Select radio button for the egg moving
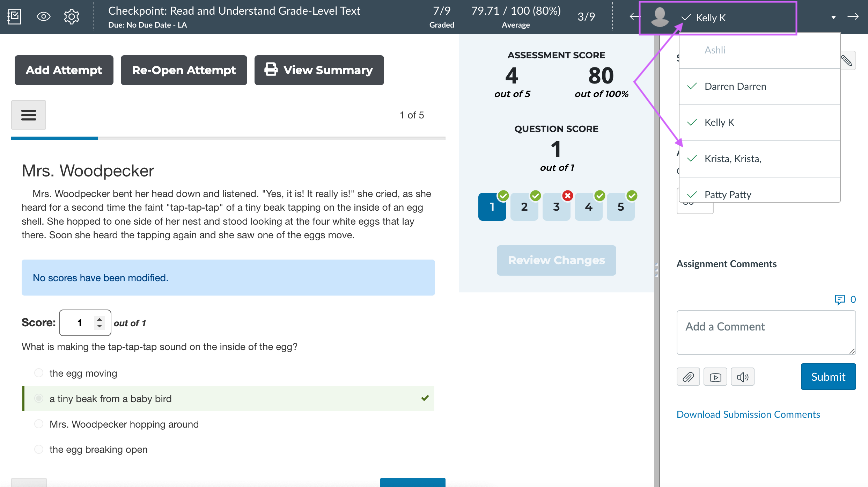This screenshot has width=868, height=487. 38,372
